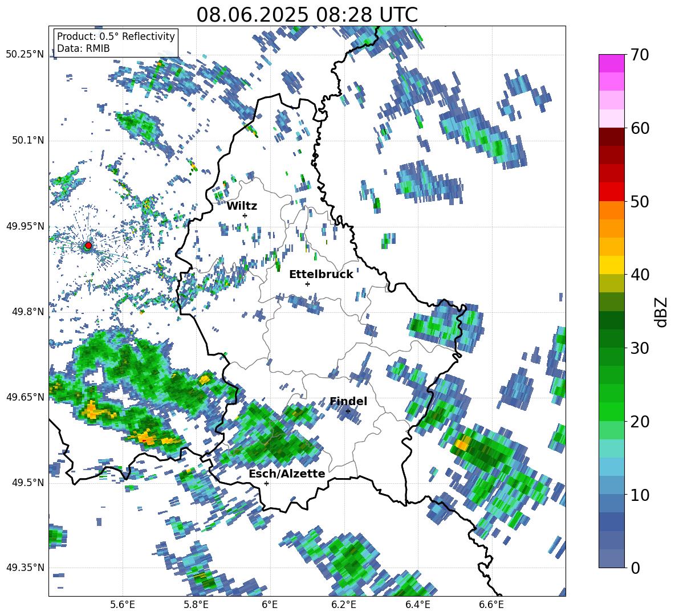The image size is (675, 616).
Task: Click the orange colorbar segment just below 50
Action: [x=611, y=210]
